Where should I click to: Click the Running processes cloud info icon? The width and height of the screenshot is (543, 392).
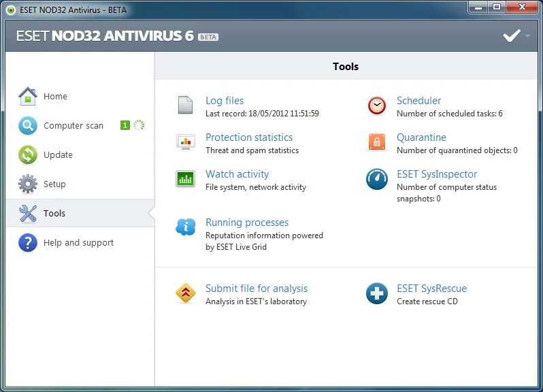point(186,227)
